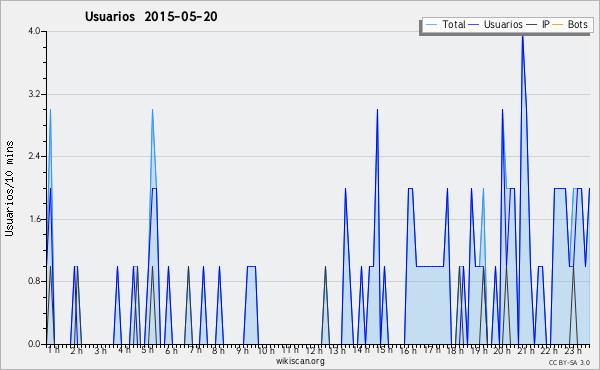This screenshot has width=600, height=370.
Task: Click the "3 h" x-axis label
Action: coord(100,350)
